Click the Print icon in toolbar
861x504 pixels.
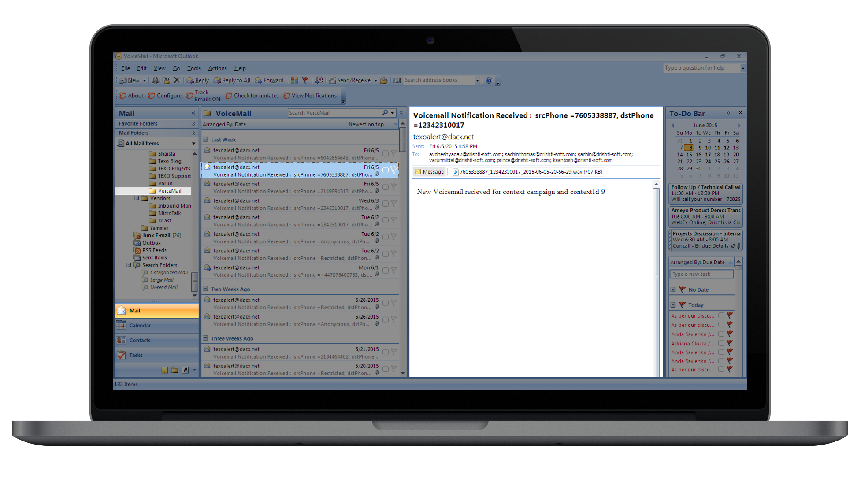coord(155,80)
